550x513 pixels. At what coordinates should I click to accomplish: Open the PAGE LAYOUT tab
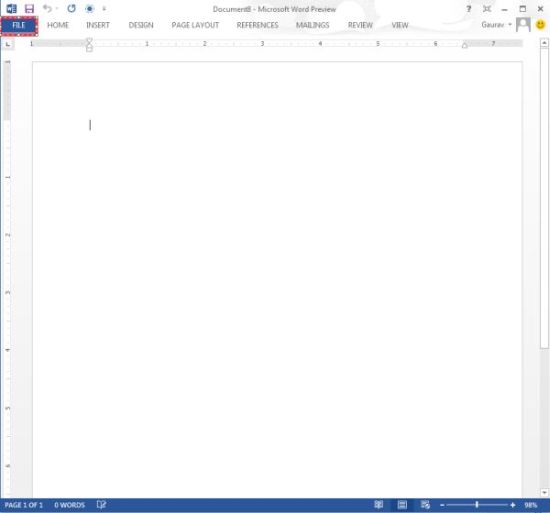[195, 25]
